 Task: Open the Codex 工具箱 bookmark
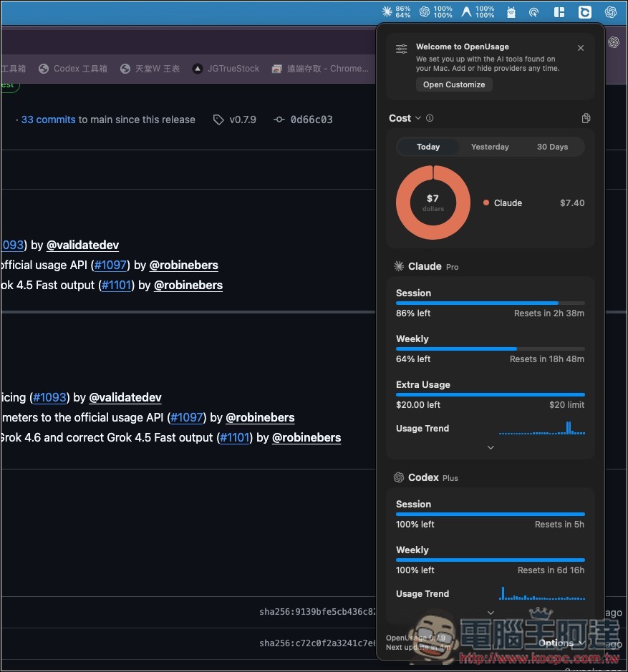tap(72, 69)
